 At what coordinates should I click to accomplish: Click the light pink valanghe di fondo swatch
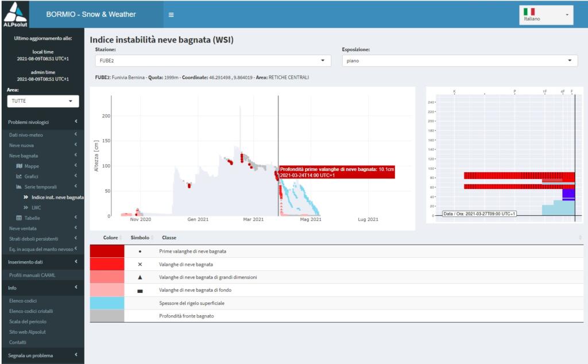tap(107, 290)
